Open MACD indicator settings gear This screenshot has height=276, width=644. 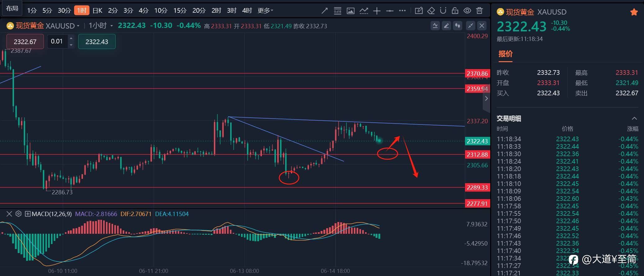18,214
